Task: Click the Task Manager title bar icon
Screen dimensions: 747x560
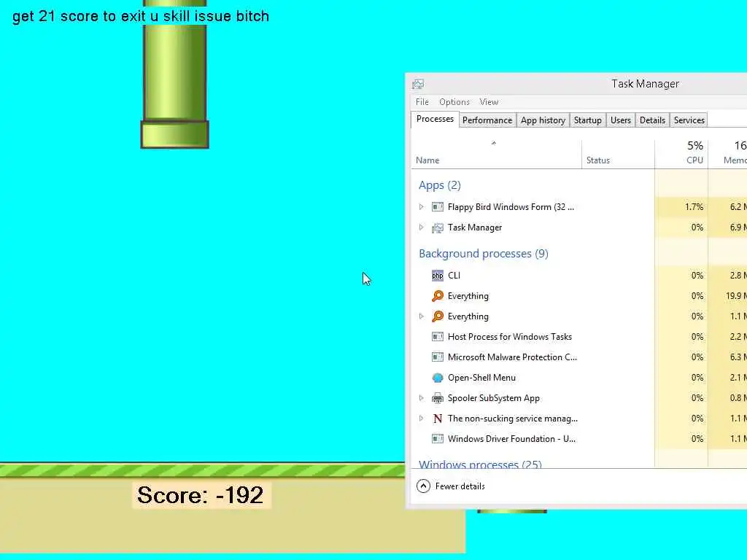Action: click(418, 85)
